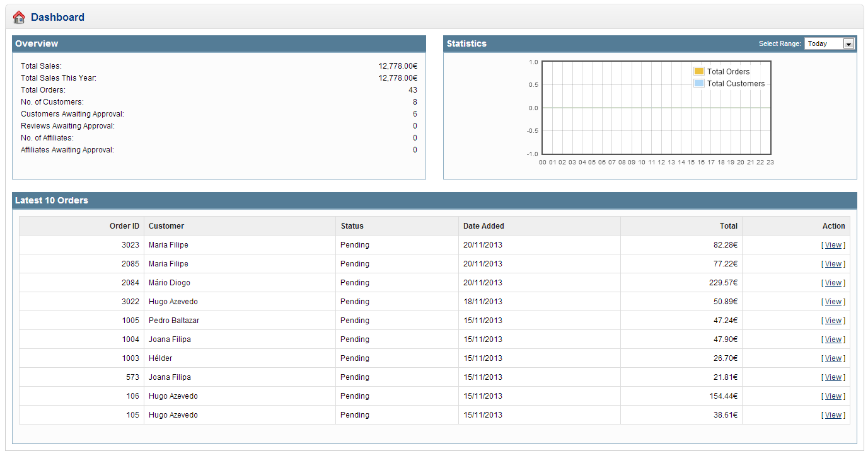Click hour 12 on chart axis
Screen dimensions: 868x456
click(661, 162)
